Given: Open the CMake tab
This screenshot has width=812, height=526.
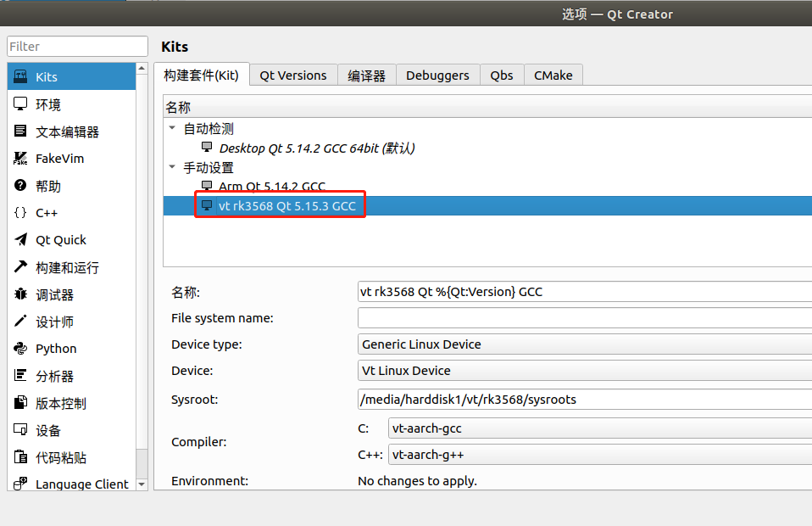Looking at the screenshot, I should tap(553, 76).
